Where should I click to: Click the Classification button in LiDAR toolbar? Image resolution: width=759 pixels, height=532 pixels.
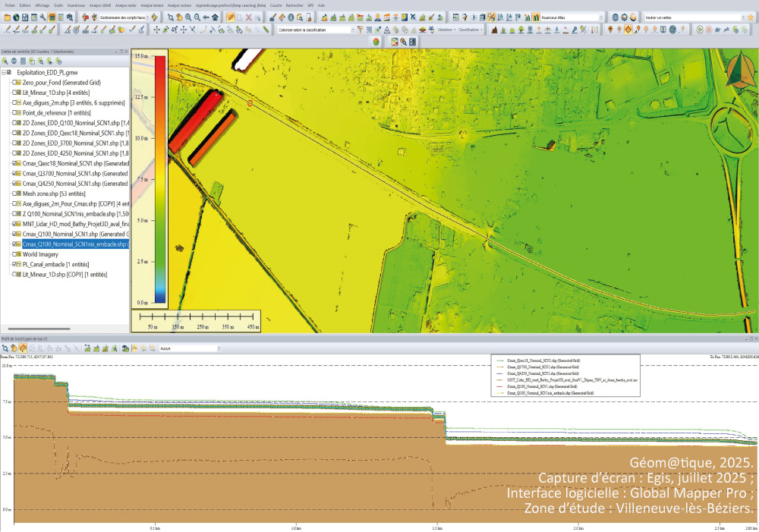(471, 30)
